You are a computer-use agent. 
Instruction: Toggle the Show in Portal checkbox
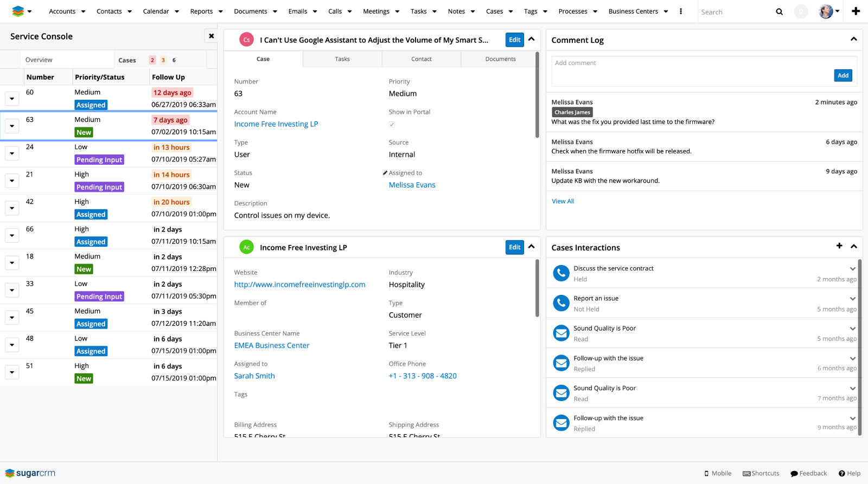tap(392, 124)
